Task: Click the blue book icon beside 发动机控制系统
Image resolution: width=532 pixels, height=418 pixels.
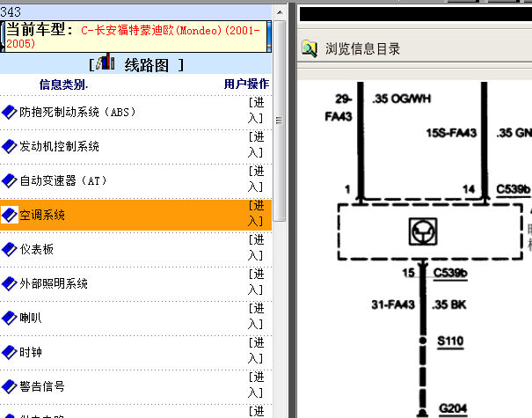Action: coord(9,146)
